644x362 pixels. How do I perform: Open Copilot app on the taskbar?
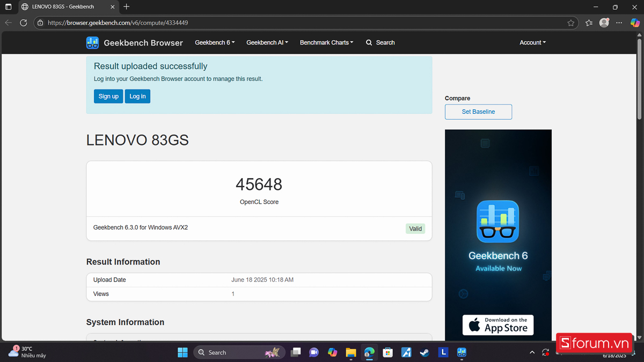333,352
